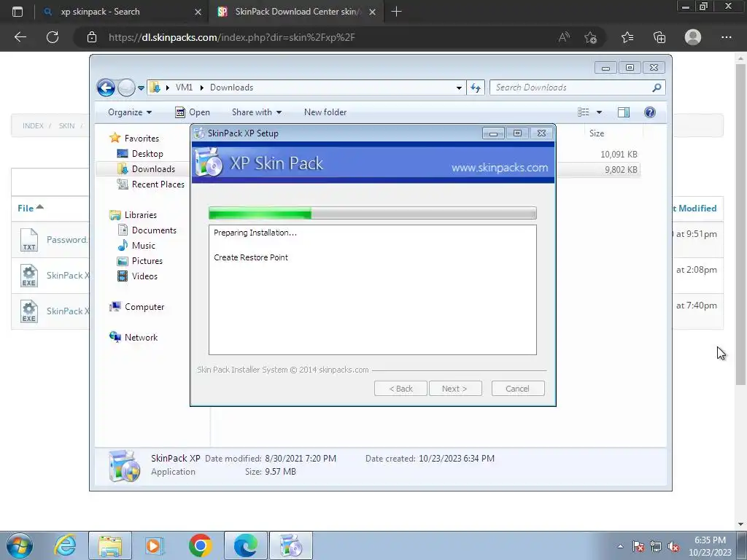Click the address bar URL
The width and height of the screenshot is (747, 560).
[231, 37]
